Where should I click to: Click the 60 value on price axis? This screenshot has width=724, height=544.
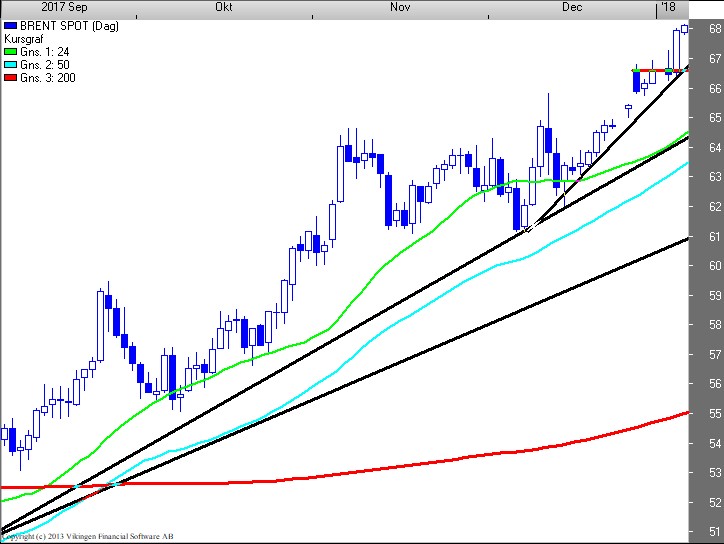(x=714, y=266)
